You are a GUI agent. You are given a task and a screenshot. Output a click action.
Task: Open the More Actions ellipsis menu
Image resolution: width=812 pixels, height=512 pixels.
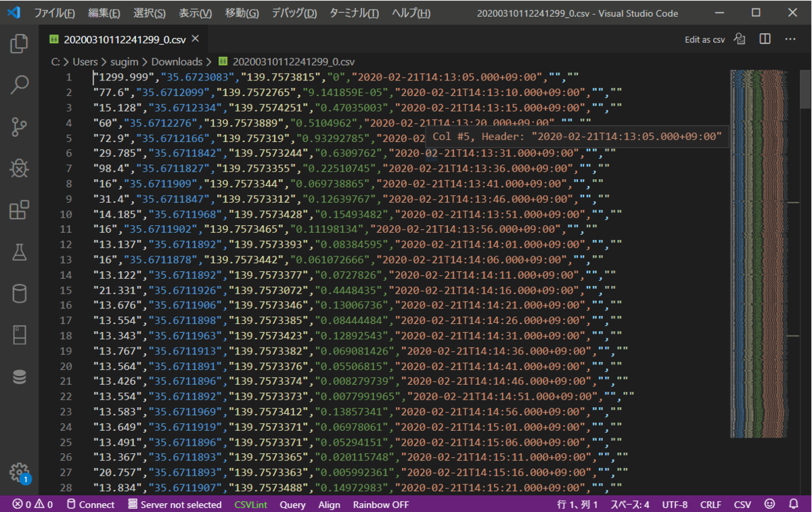[790, 39]
